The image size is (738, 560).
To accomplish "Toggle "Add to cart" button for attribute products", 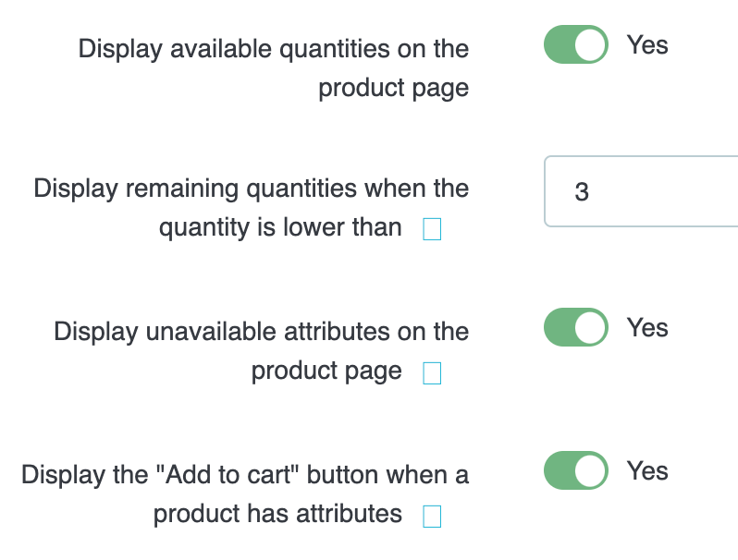I will click(x=575, y=471).
